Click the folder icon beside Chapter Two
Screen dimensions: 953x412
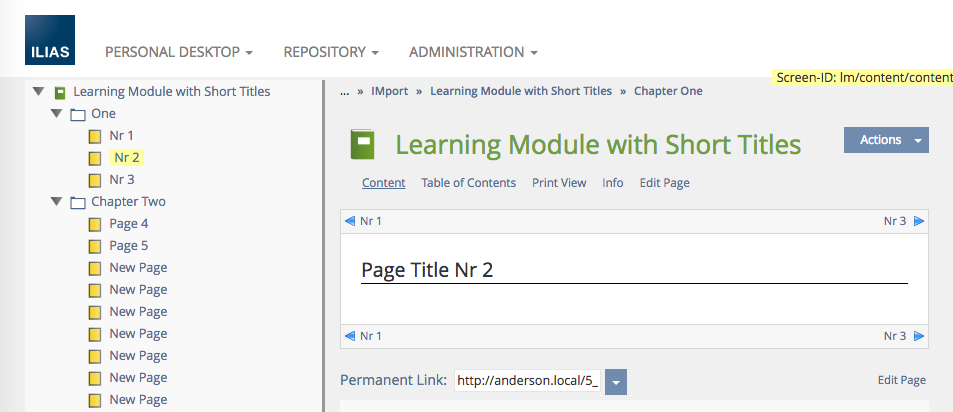point(77,202)
